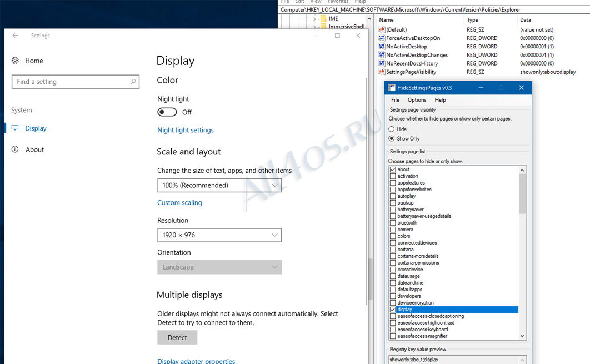
Task: Click the HideSettingsPages title bar app icon
Action: 392,88
